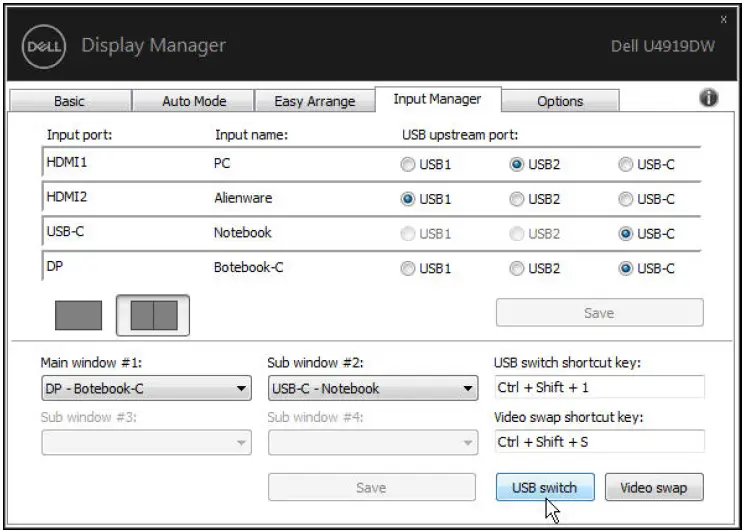
Task: Select the single-window layout icon
Action: tap(78, 315)
